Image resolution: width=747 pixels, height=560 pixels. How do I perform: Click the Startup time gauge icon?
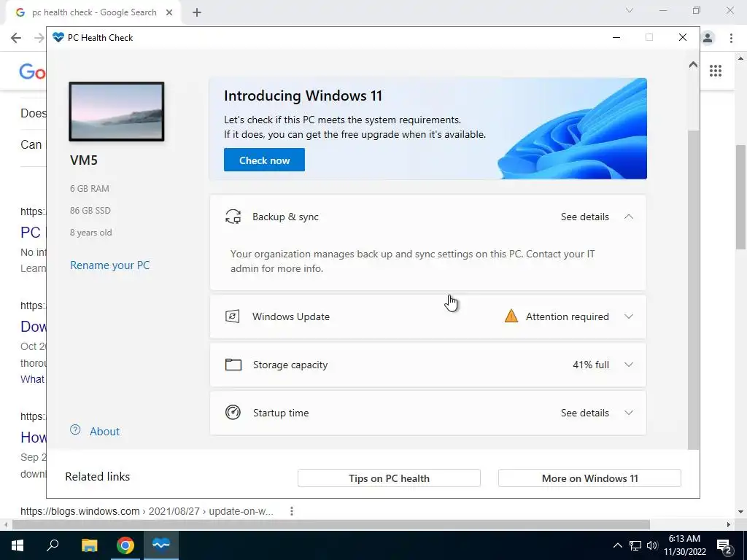pyautogui.click(x=233, y=413)
